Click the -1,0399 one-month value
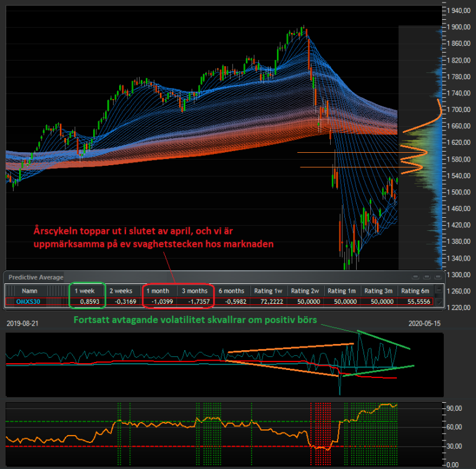The height and width of the screenshot is (469, 476). 162,301
